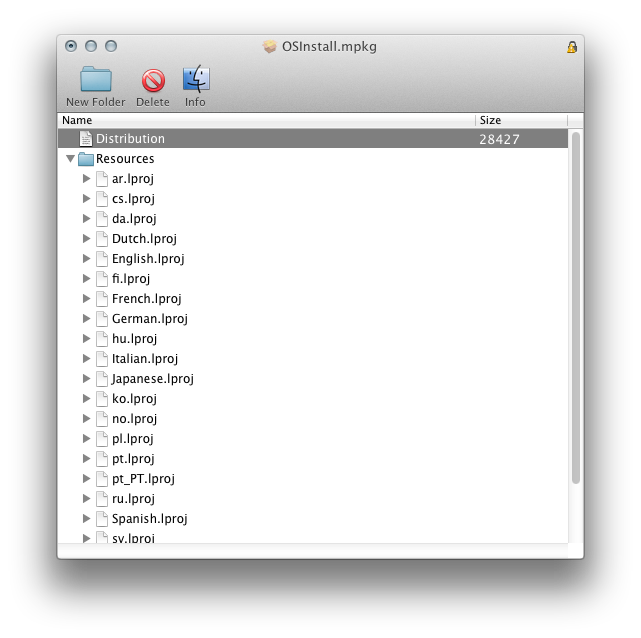Click the OSInstall.mpkg window title text
This screenshot has height=638, width=641.
329,47
